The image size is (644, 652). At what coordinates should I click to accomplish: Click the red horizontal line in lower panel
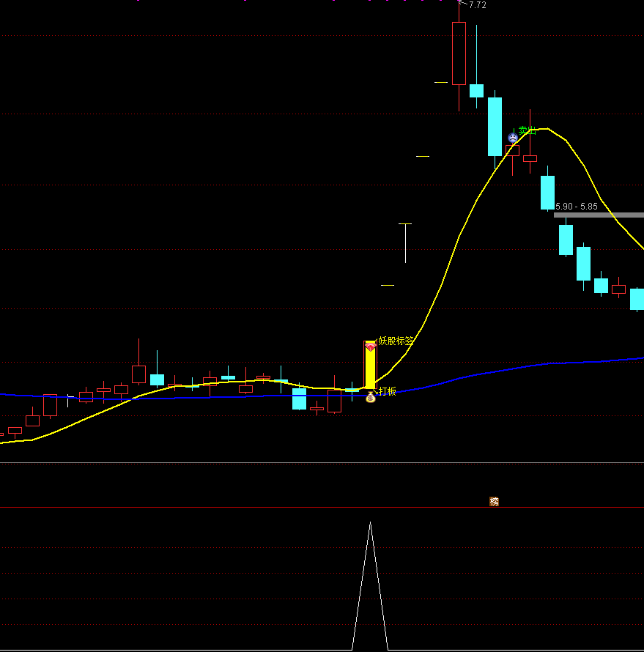220,507
